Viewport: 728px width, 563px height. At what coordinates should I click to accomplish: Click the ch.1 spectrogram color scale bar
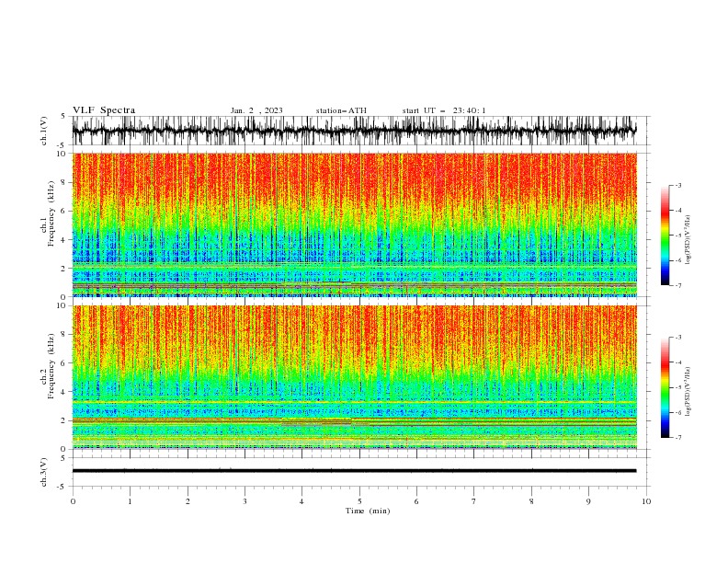665,236
